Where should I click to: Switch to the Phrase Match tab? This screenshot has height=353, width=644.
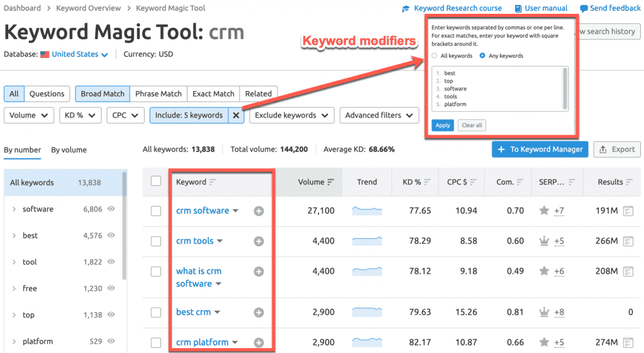tap(158, 94)
